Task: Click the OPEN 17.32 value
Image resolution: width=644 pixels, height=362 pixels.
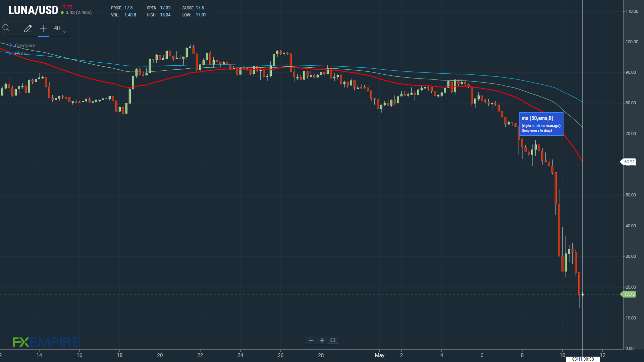Action: pos(165,8)
